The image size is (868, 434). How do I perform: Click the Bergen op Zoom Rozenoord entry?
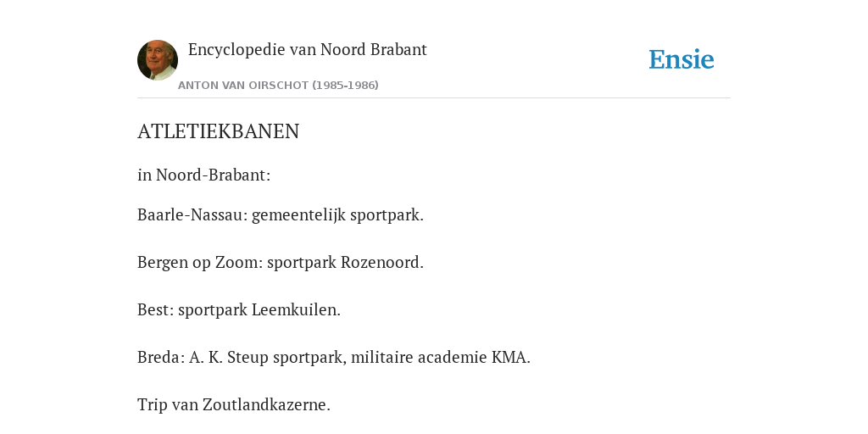coord(280,263)
